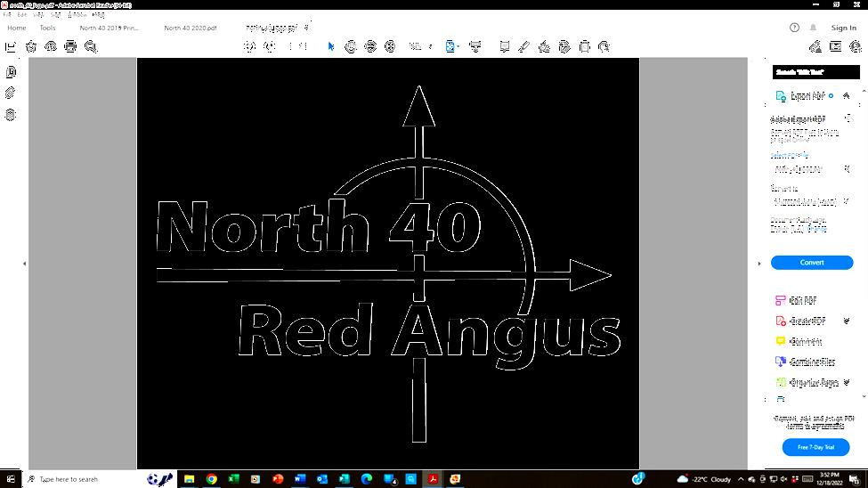Click the Find text magnifier icon

coord(91,46)
